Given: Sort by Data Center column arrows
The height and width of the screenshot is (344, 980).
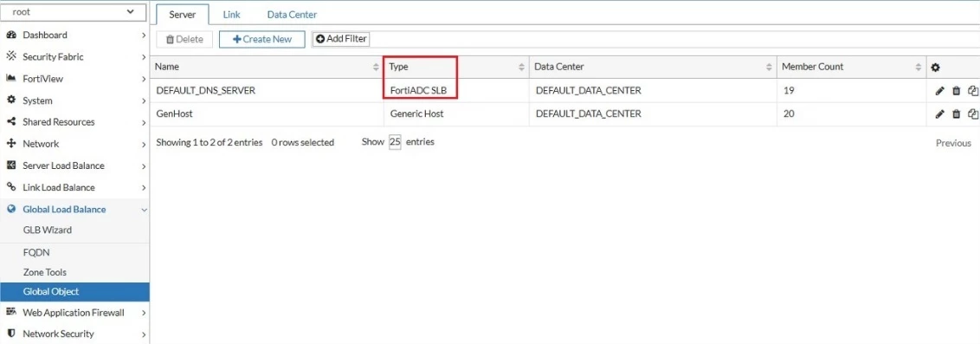Looking at the screenshot, I should [x=770, y=67].
